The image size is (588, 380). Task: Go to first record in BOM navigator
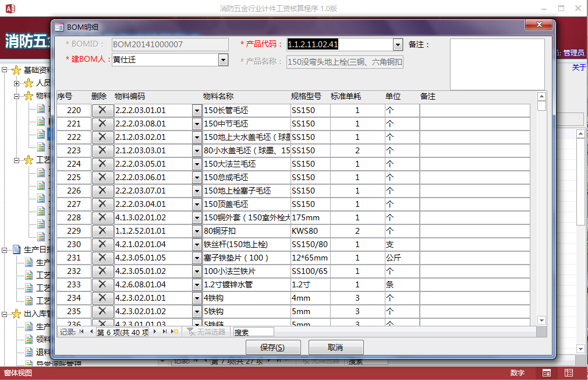point(82,332)
